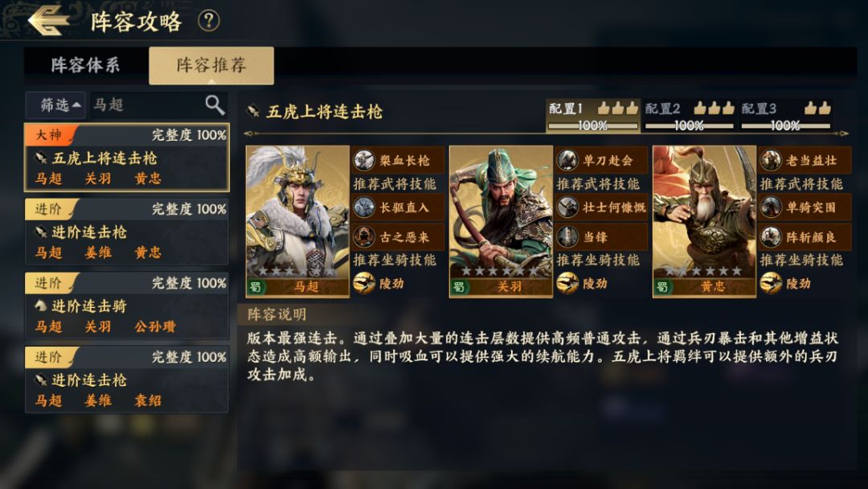Select the 桑血长枪 skill icon
Viewport: 868px width, 489px height.
pyautogui.click(x=364, y=161)
